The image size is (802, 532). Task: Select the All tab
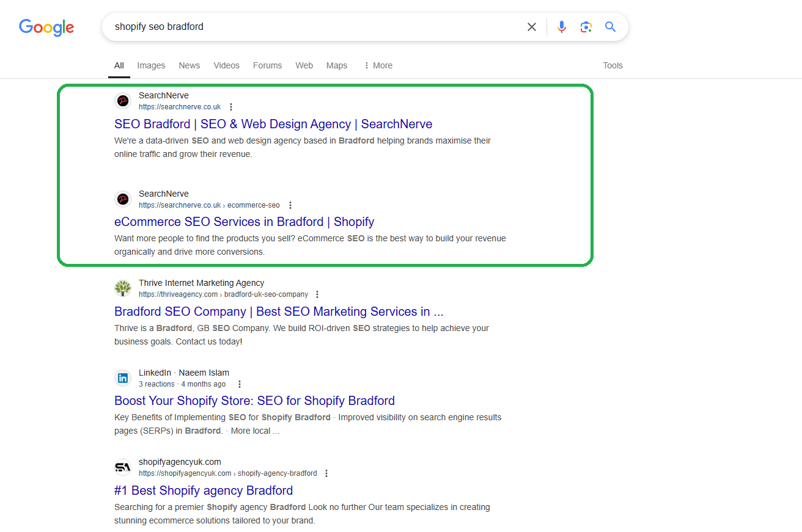coord(119,65)
